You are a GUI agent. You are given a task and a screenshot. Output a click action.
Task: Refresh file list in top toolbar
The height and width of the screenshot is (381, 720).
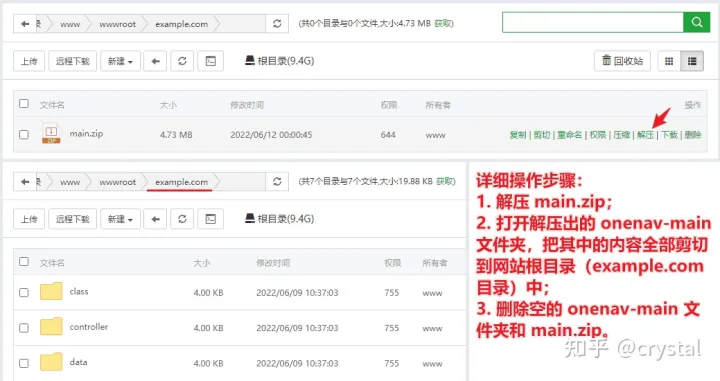(182, 61)
